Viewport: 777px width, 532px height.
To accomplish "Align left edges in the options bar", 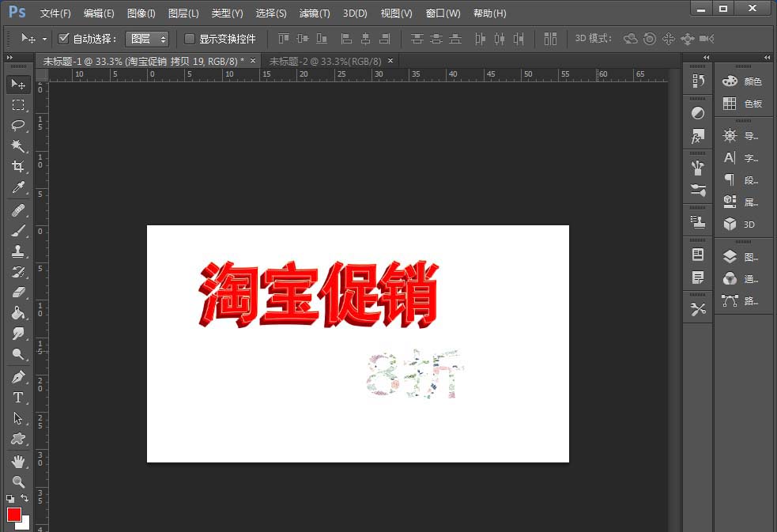I will [x=346, y=39].
